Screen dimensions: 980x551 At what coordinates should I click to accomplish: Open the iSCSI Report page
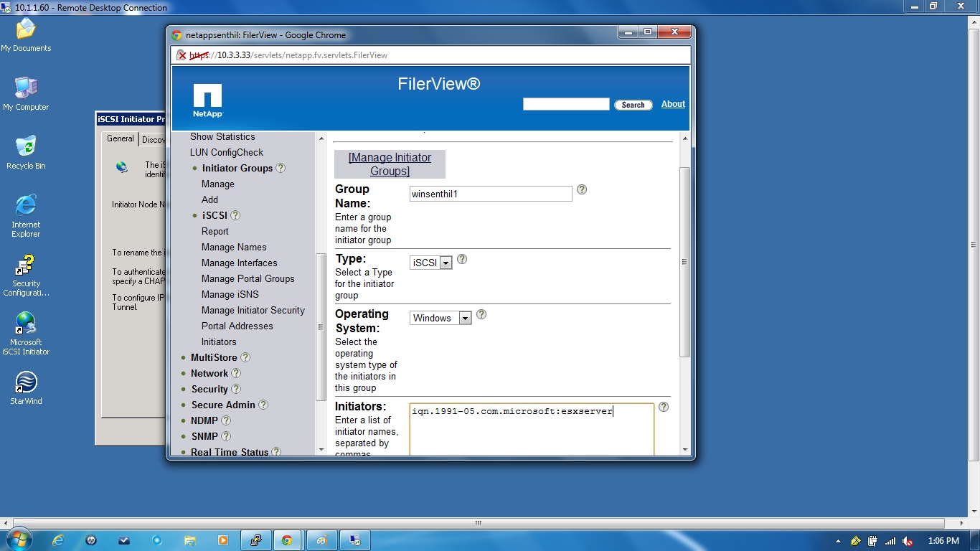[215, 231]
